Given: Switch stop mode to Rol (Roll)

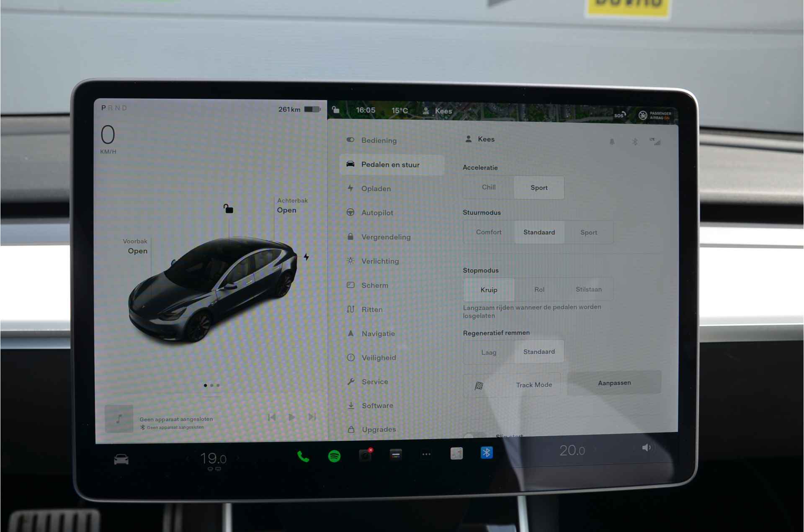Looking at the screenshot, I should click(x=538, y=288).
